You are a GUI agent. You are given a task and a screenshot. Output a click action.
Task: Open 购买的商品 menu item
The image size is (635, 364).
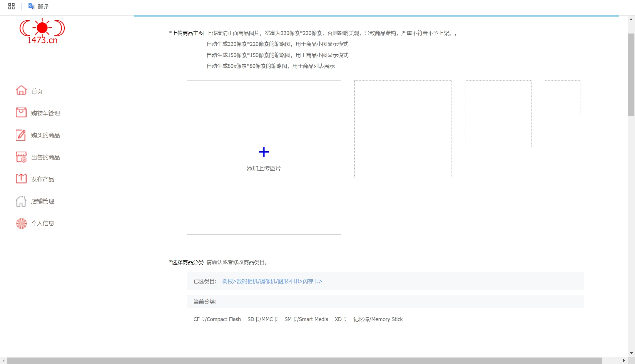click(46, 135)
